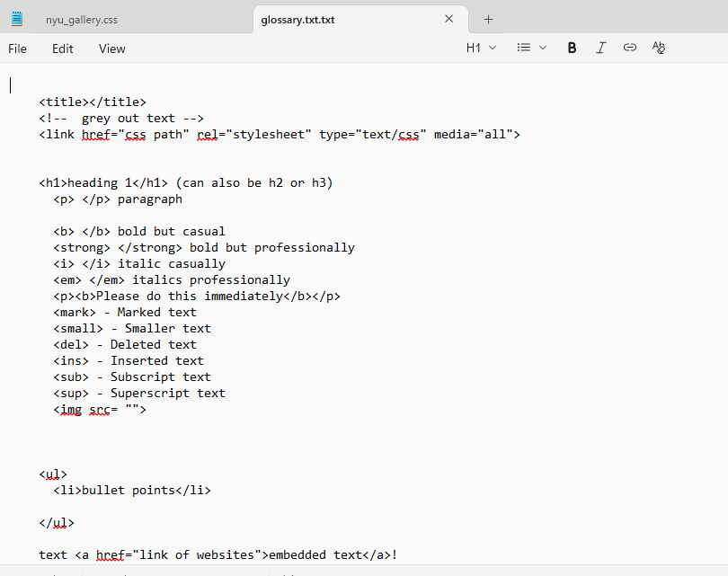The width and height of the screenshot is (728, 576).
Task: Click the bottom status bar
Action: pyautogui.click(x=364, y=572)
